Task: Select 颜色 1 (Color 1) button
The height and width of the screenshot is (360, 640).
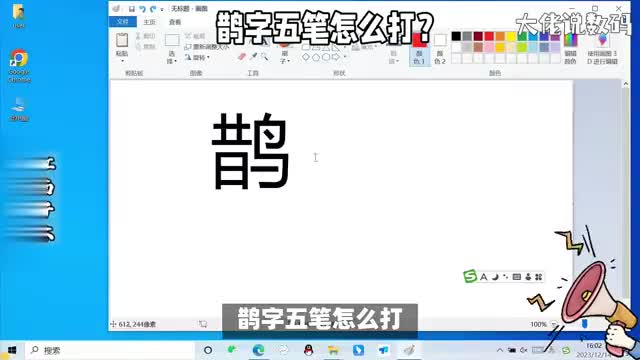Action: 419,49
